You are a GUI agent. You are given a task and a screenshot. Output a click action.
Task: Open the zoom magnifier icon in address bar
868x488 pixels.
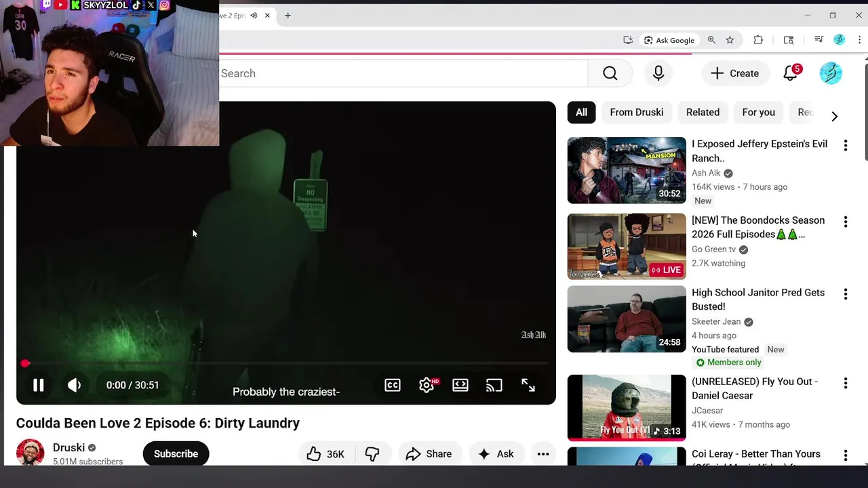pos(711,40)
